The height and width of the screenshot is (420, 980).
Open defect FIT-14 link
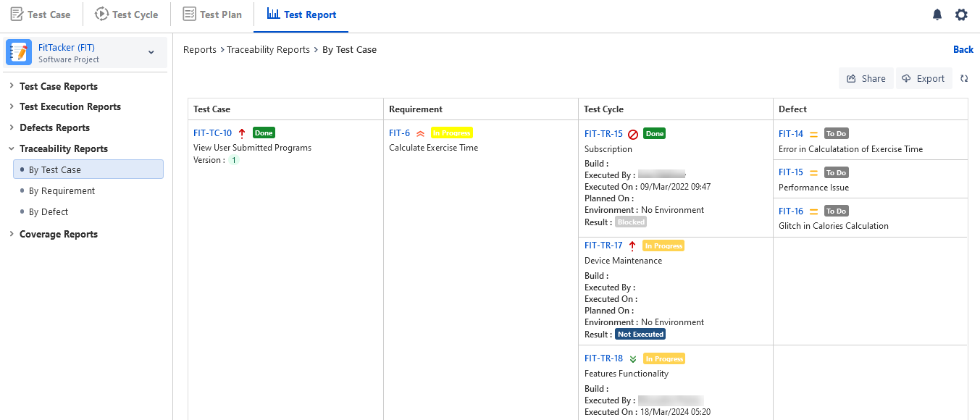[791, 134]
